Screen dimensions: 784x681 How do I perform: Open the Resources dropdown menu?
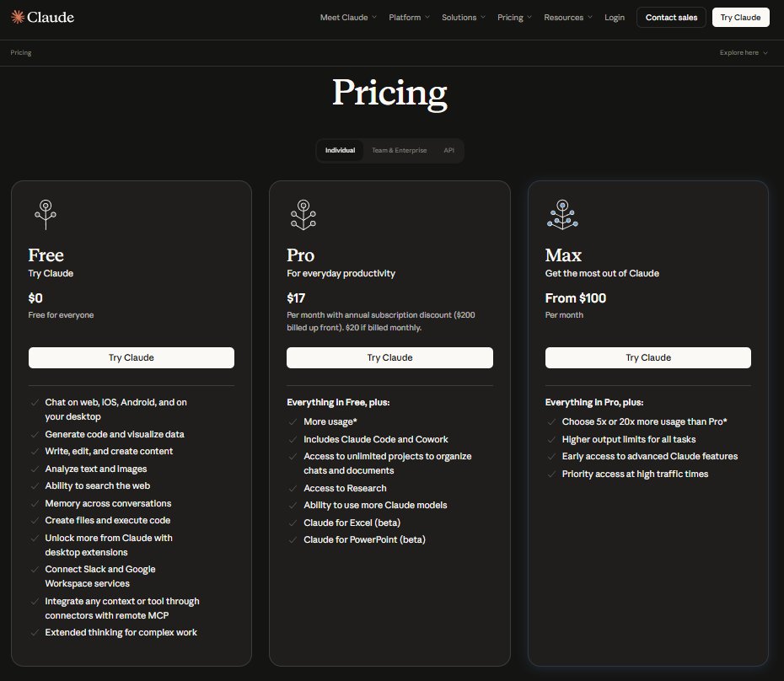[x=568, y=18]
